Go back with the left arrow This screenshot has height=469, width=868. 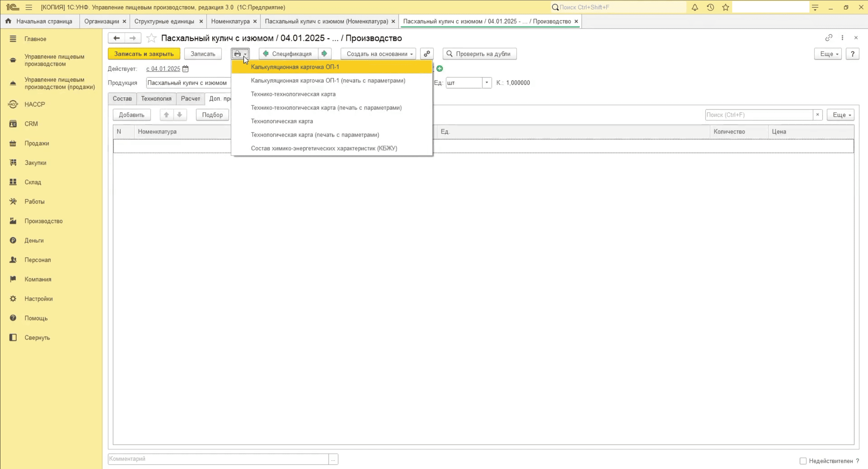point(116,38)
